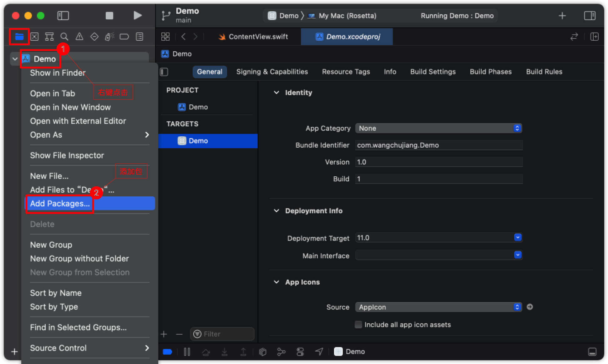This screenshot has width=608, height=364.
Task: Enable Include all app icon assets
Action: point(358,325)
